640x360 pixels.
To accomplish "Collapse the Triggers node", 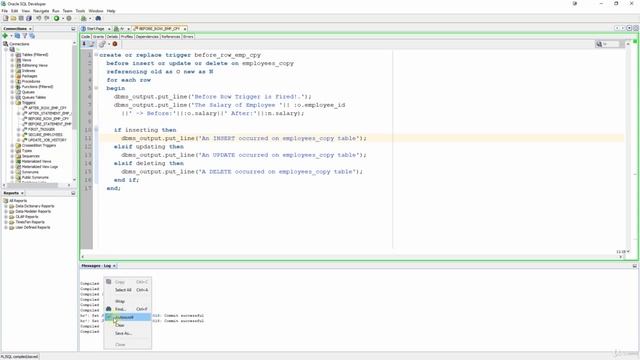I will pyautogui.click(x=12, y=103).
